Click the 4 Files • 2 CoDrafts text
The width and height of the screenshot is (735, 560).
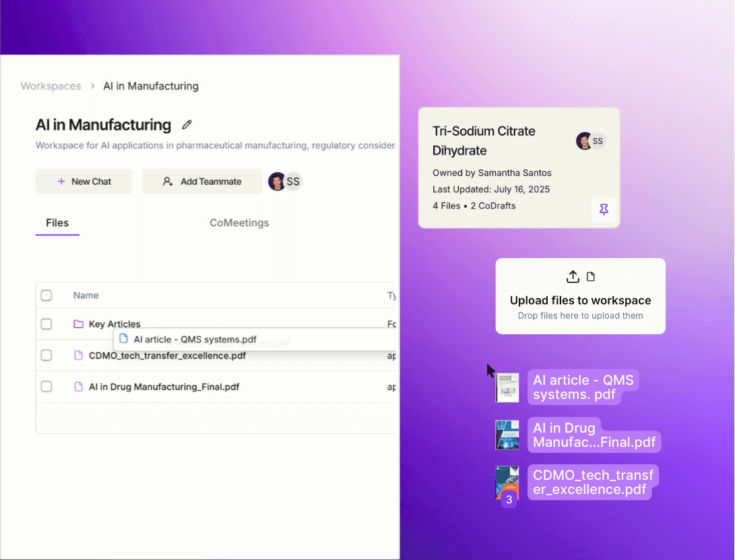pos(474,206)
